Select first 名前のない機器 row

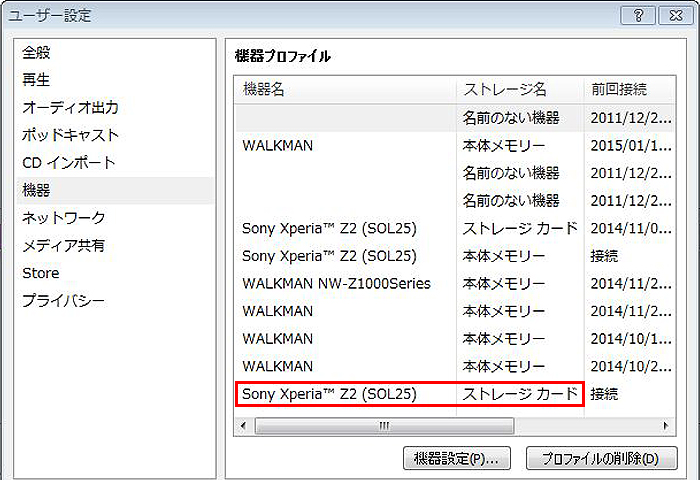pos(454,118)
